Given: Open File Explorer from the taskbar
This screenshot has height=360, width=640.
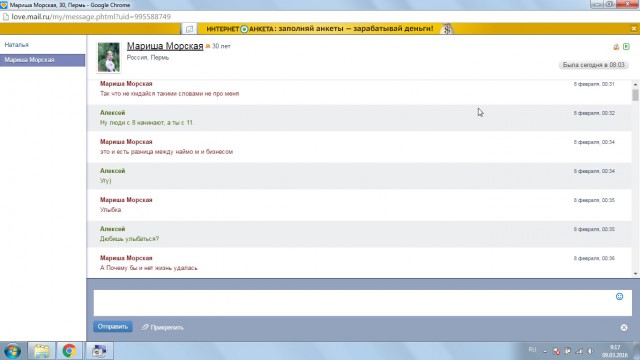Looking at the screenshot, I should point(41,351).
